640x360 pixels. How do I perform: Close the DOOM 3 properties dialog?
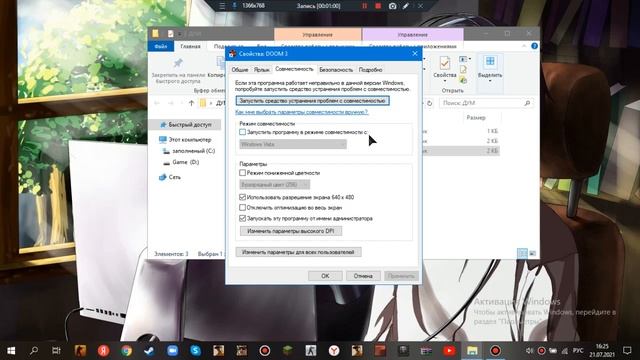415,53
